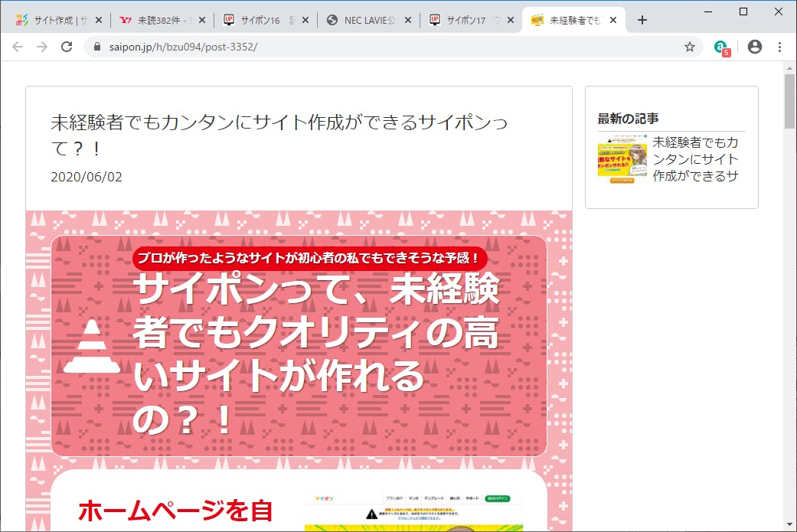Click the 最新の記事 sidebar heading

click(x=629, y=119)
